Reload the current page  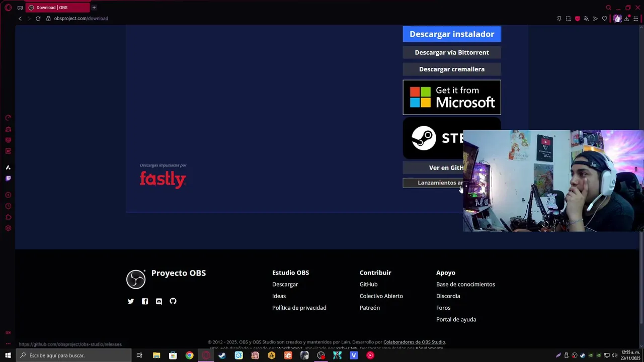[38, 19]
